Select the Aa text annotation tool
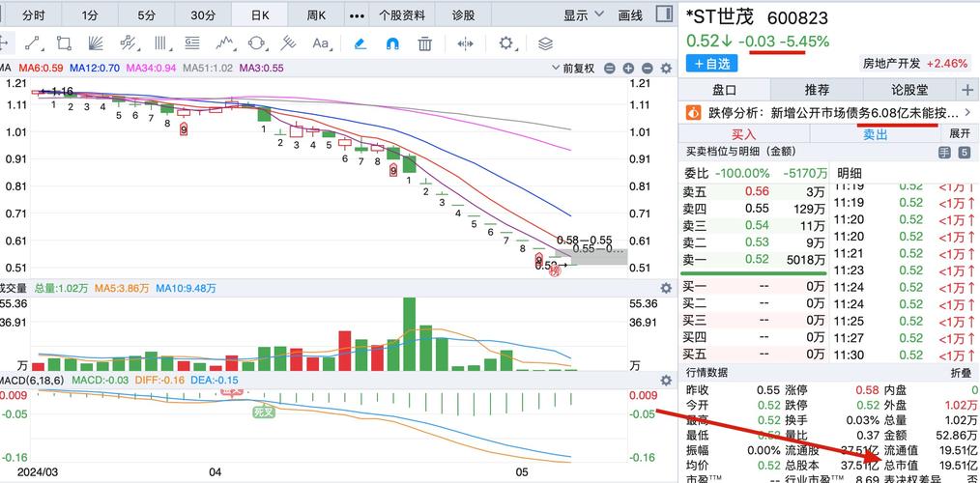The image size is (980, 483). [x=321, y=43]
